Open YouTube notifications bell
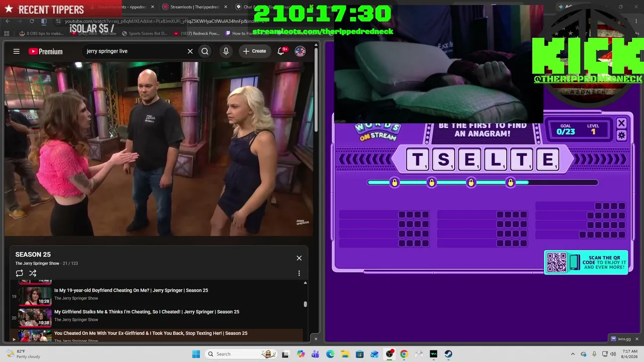Image resolution: width=644 pixels, height=362 pixels. (x=281, y=51)
